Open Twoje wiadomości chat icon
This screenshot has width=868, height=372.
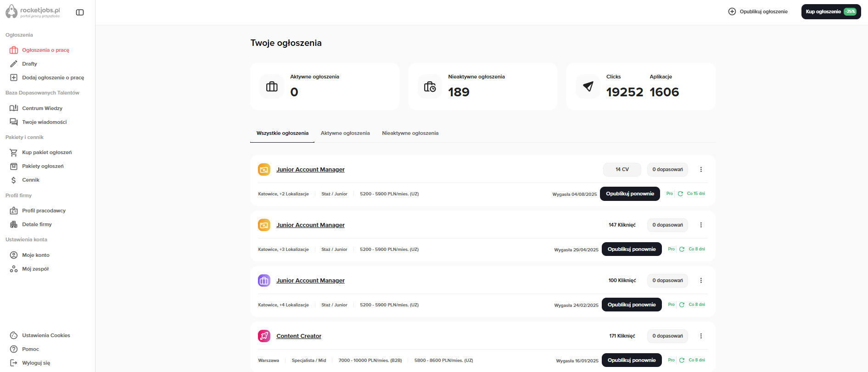pyautogui.click(x=14, y=122)
